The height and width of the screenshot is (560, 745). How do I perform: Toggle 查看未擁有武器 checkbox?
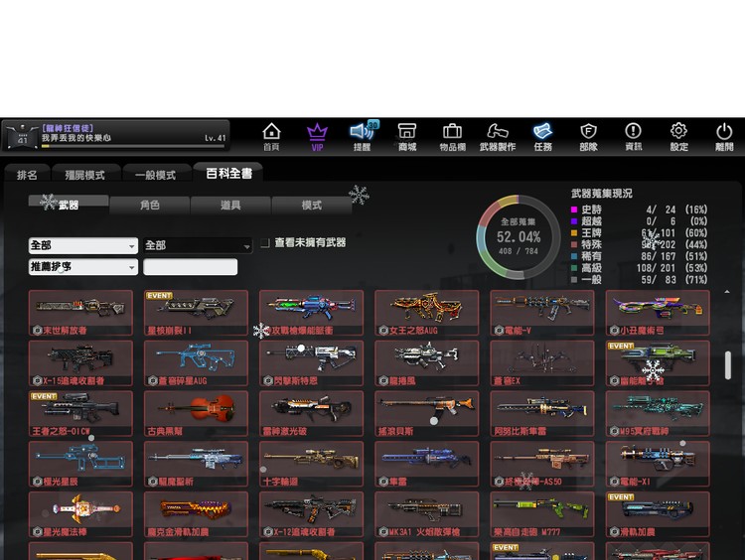point(265,243)
